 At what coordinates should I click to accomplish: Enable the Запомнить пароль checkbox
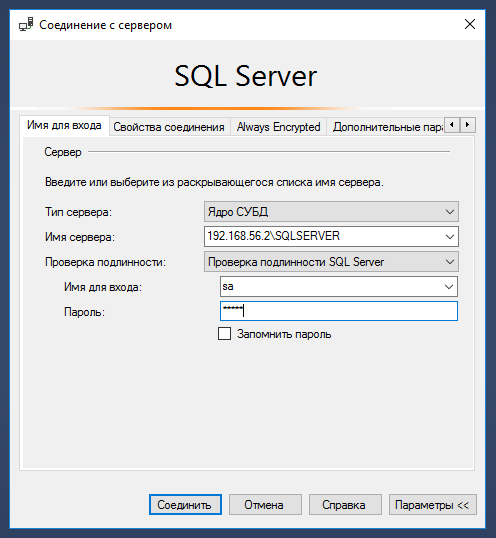(224, 334)
